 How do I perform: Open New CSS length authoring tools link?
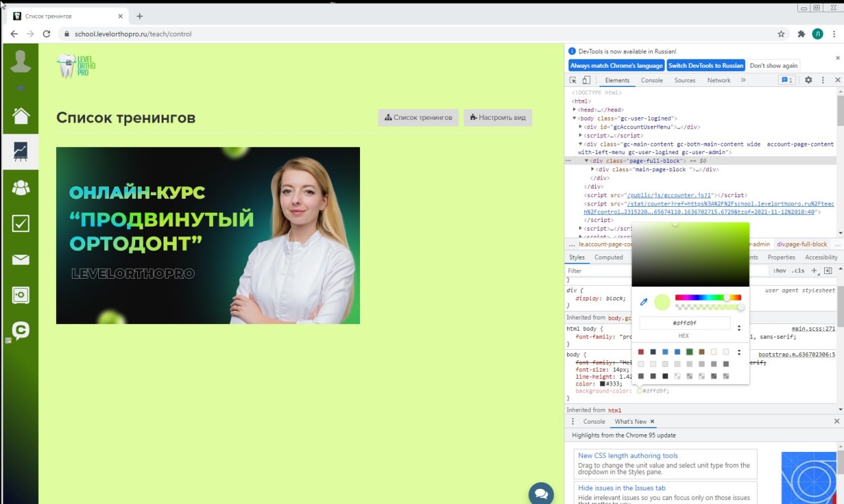[x=628, y=455]
